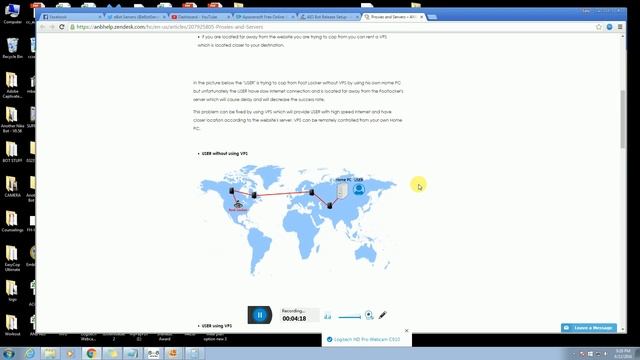
Task: Close the Logitech webcam notification popup
Action: click(x=407, y=331)
